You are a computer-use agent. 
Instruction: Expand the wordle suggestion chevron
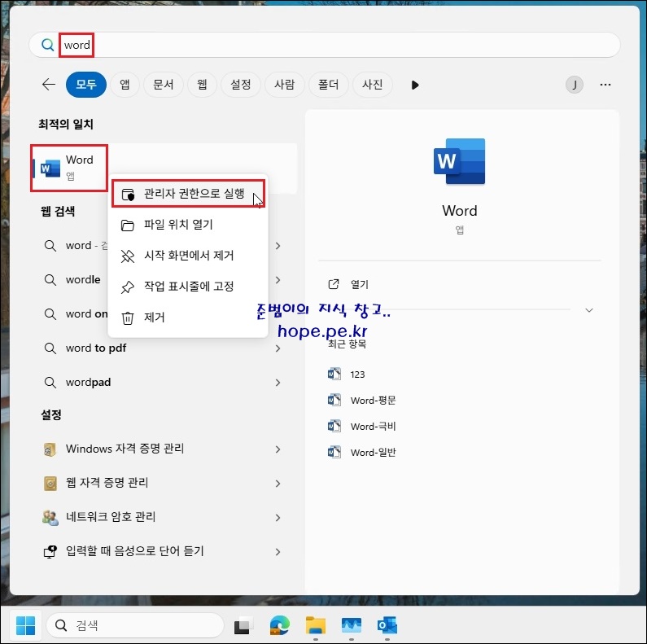278,280
